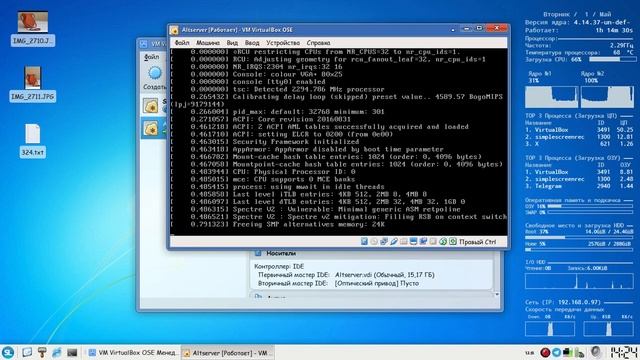Open the Машина menu

pos(208,42)
